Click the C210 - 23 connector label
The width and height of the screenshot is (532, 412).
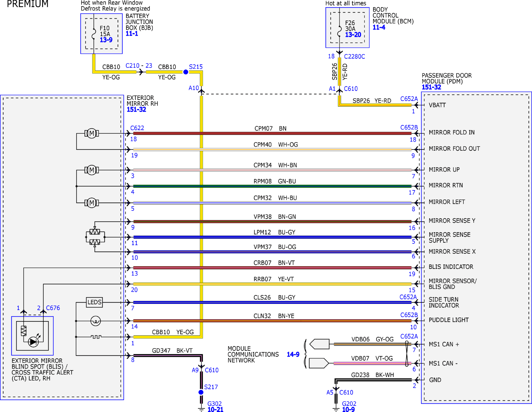(139, 66)
